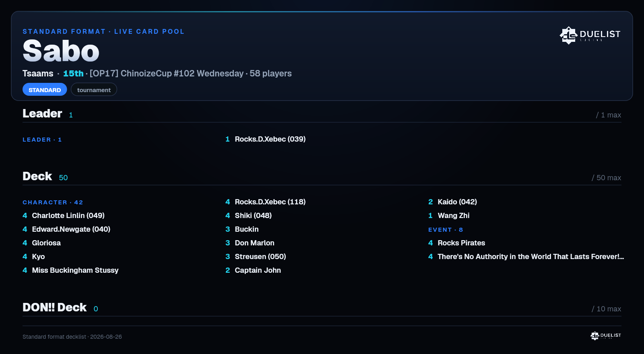Click the Kyo card entry
The width and height of the screenshot is (644, 354).
(34, 257)
